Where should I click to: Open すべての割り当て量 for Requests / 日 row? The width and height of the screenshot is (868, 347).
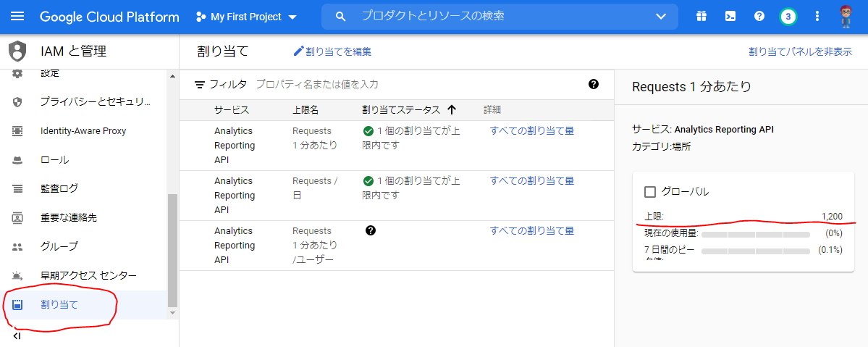point(532,180)
